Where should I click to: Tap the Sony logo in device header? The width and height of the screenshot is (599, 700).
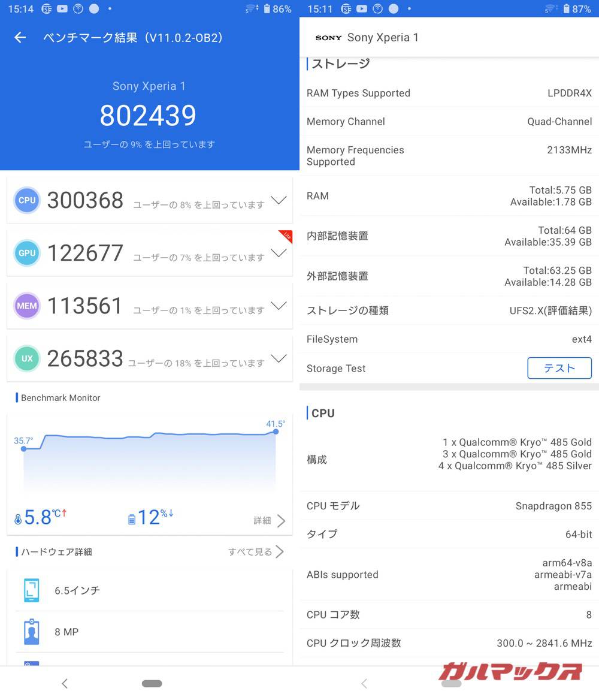click(328, 38)
